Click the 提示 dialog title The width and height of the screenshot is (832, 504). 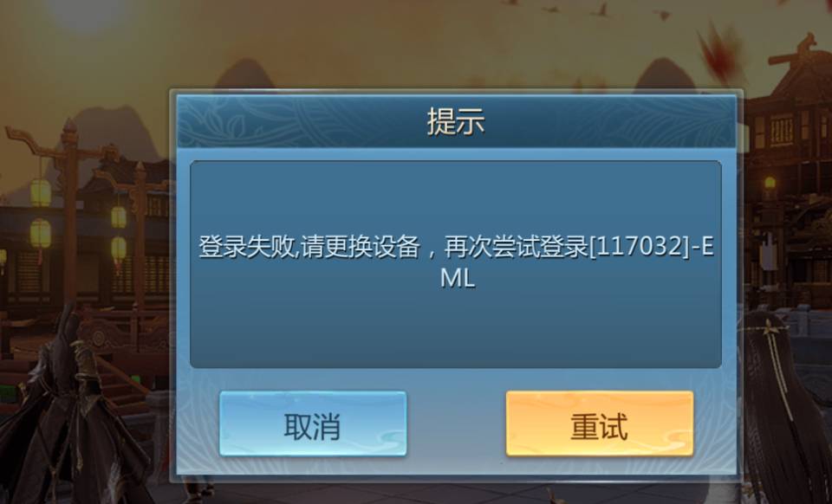tap(457, 121)
